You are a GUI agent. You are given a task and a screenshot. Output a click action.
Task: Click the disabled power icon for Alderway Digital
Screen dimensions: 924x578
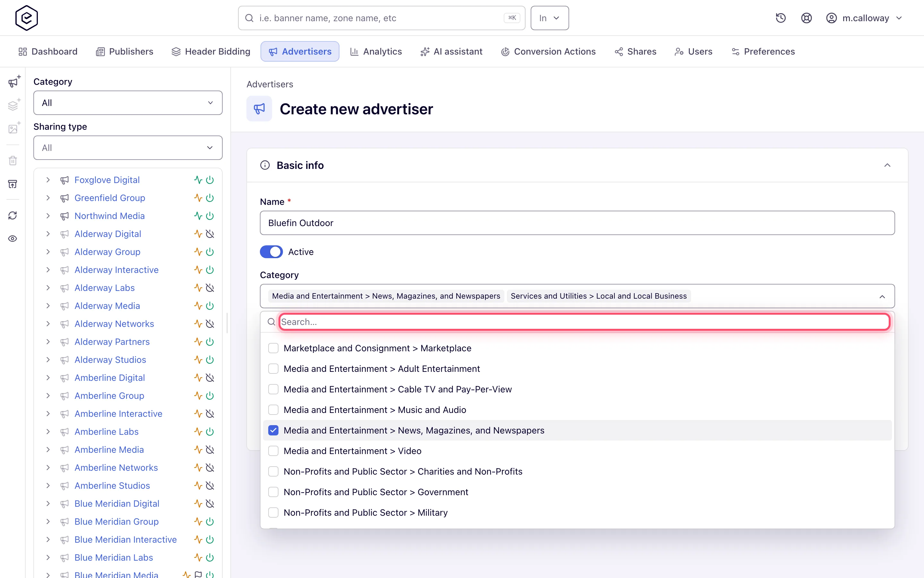[210, 233]
